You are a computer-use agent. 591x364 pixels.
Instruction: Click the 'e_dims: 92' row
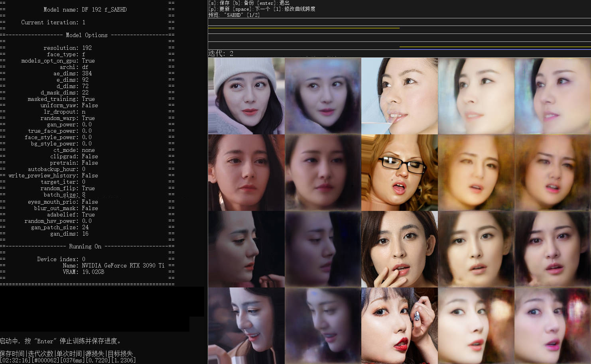pyautogui.click(x=72, y=80)
